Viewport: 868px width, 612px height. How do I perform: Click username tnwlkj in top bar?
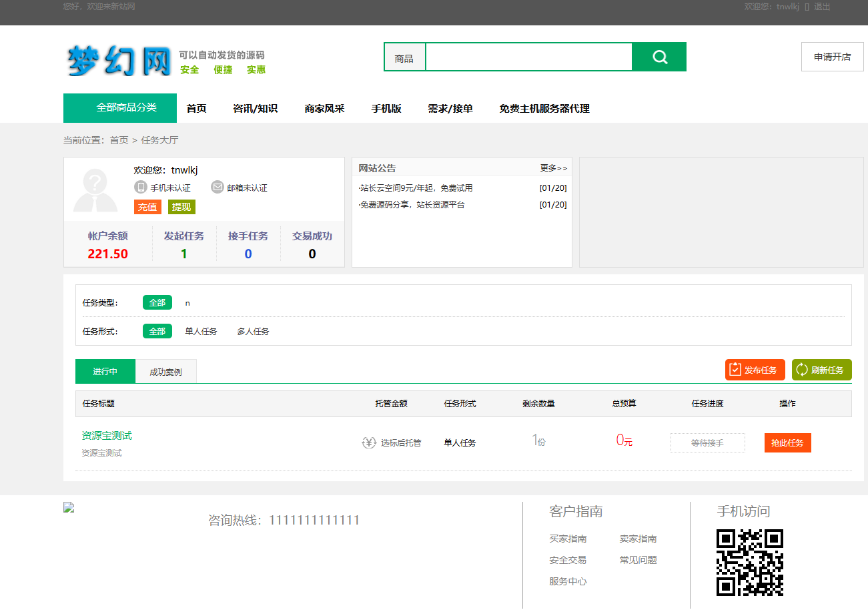coord(788,7)
